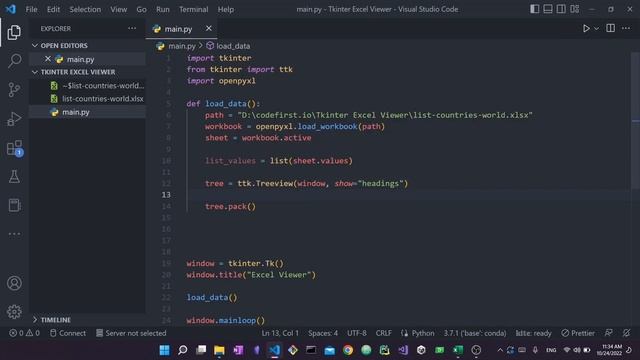
Task: Open the run options dropdown arrow
Action: [596, 29]
